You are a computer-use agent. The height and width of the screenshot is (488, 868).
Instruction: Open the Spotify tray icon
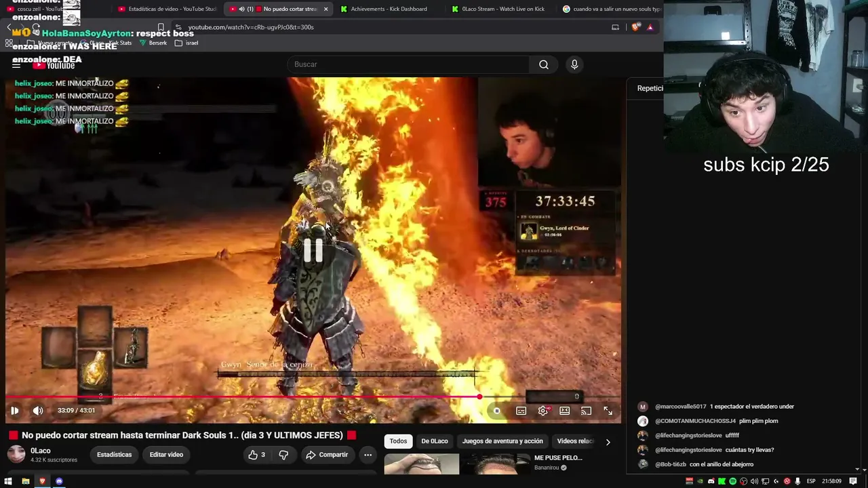pos(732,481)
